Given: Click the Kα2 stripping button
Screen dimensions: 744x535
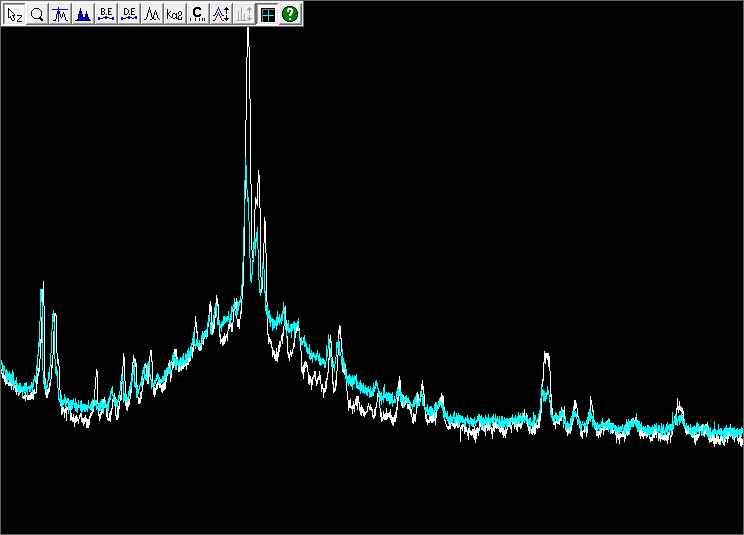Looking at the screenshot, I should tap(175, 14).
